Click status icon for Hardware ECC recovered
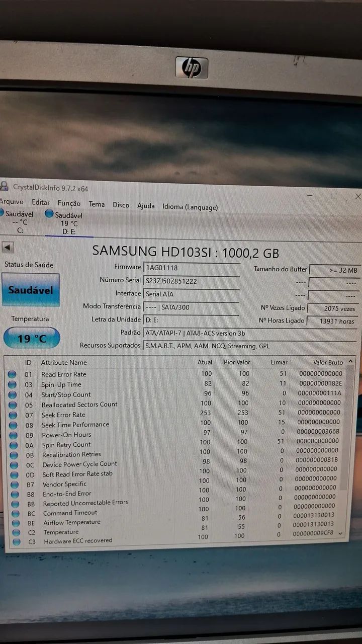The height and width of the screenshot is (644, 362). [17, 542]
